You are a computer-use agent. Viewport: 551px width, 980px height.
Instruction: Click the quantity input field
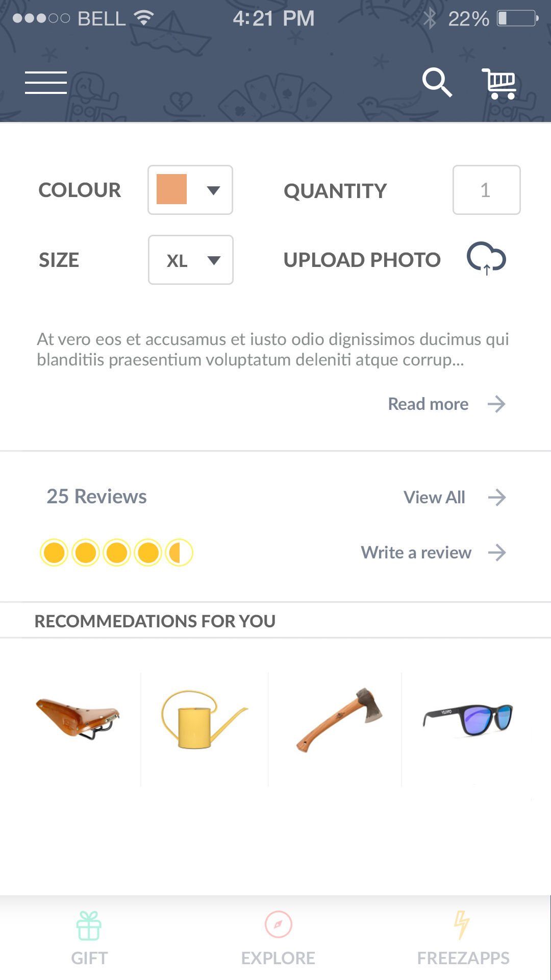[x=486, y=190]
